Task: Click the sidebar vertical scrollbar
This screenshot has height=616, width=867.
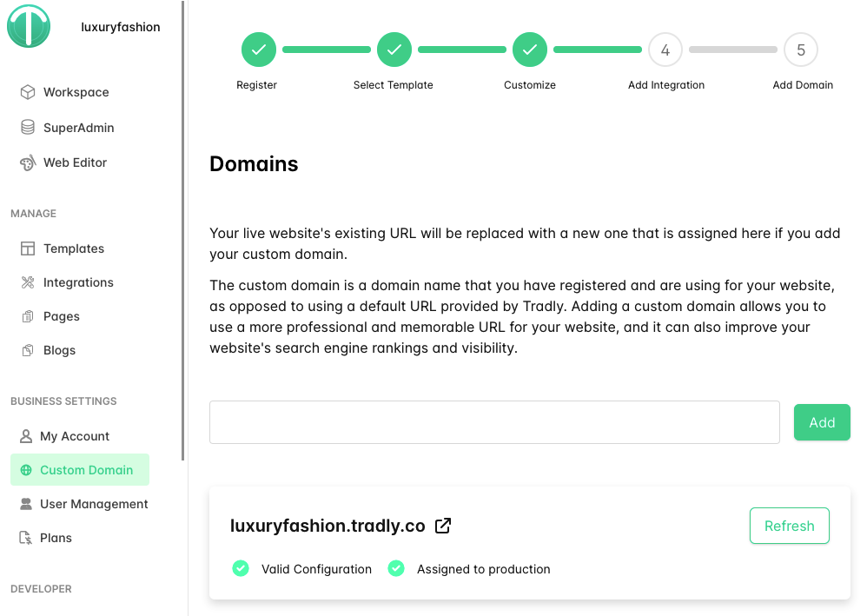Action: coord(183,230)
